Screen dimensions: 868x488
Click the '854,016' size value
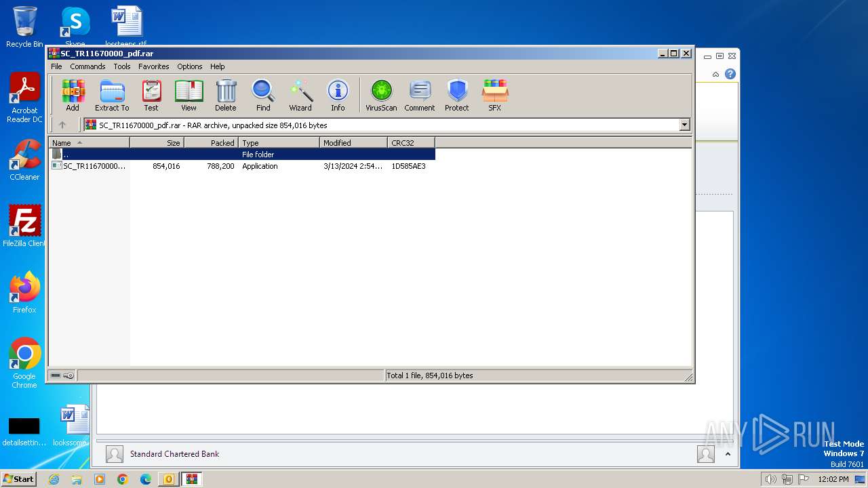(166, 166)
